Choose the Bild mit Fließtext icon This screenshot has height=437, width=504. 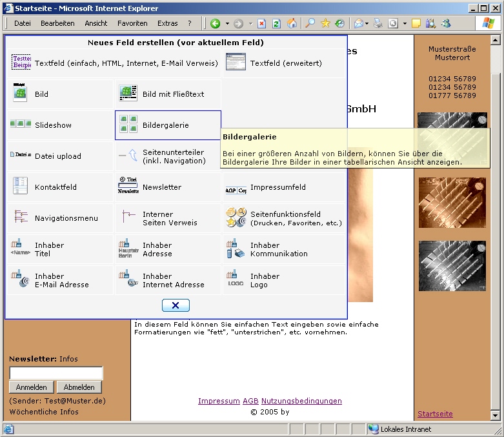pyautogui.click(x=128, y=94)
